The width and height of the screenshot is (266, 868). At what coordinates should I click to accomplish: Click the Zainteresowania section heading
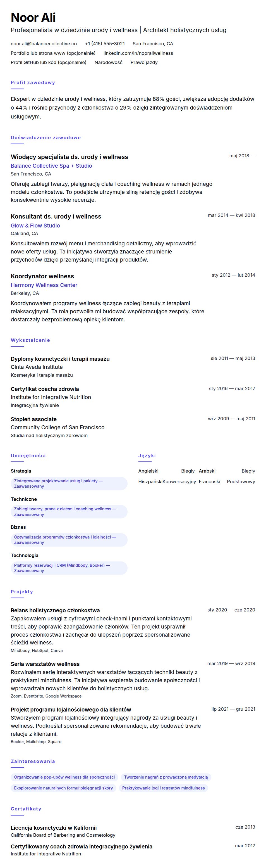[x=33, y=761]
